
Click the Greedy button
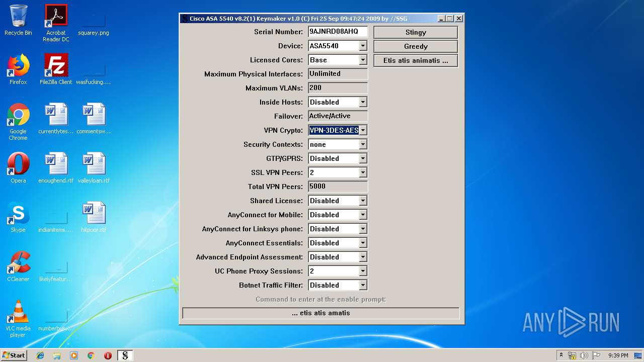coord(416,46)
